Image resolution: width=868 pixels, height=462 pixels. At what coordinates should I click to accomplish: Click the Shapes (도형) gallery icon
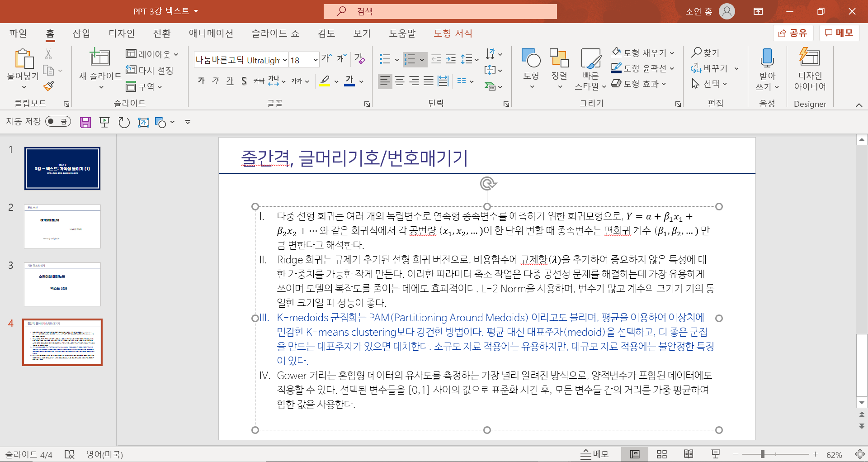coord(531,58)
